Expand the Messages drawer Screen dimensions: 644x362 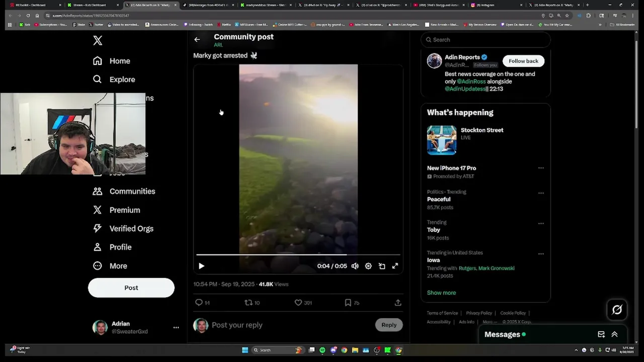tap(614, 334)
